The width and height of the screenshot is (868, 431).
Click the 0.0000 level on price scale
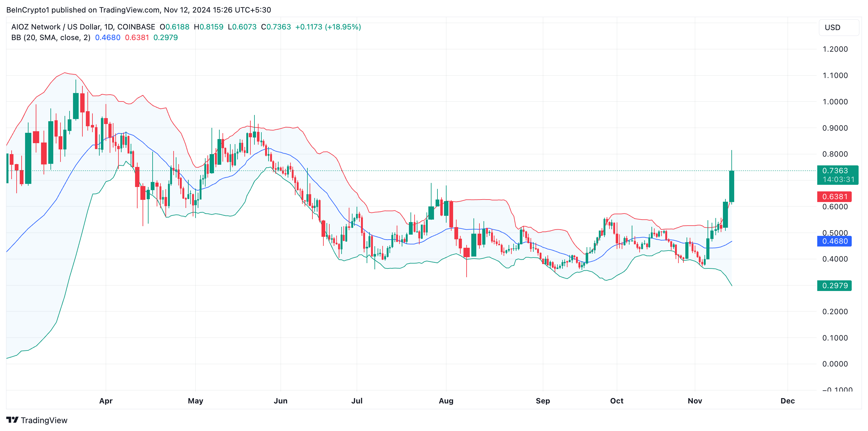coord(835,364)
